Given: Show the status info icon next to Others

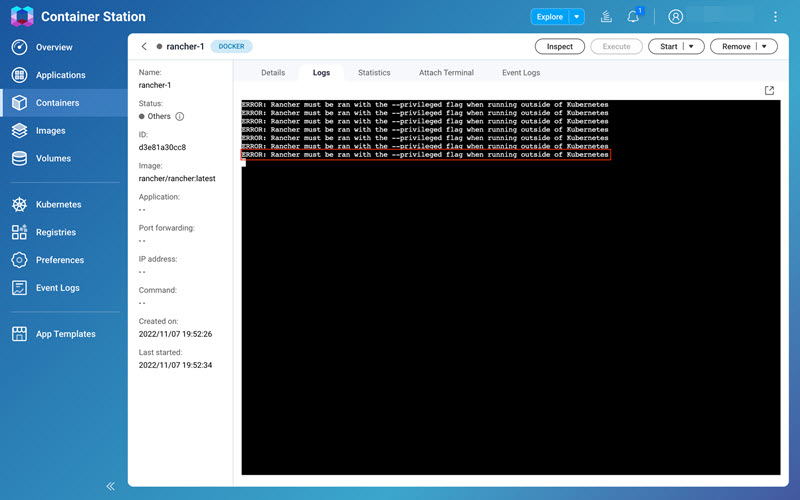Looking at the screenshot, I should point(180,116).
